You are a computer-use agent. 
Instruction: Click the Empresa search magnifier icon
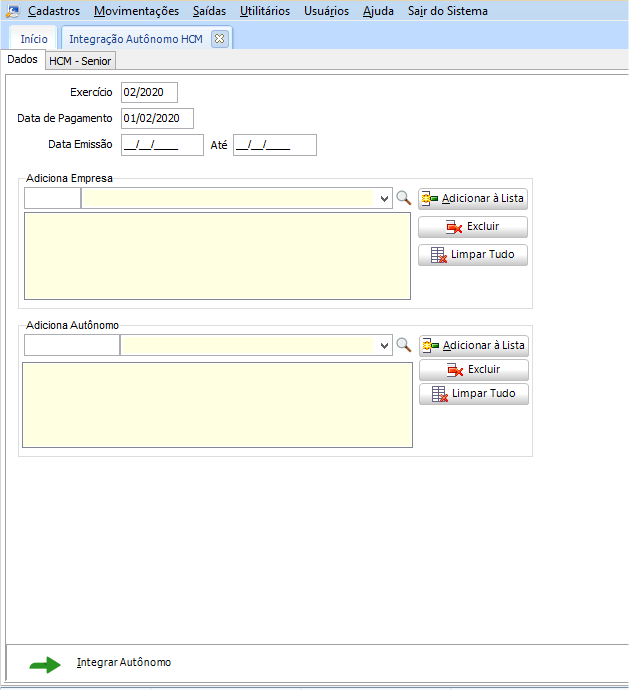point(403,198)
